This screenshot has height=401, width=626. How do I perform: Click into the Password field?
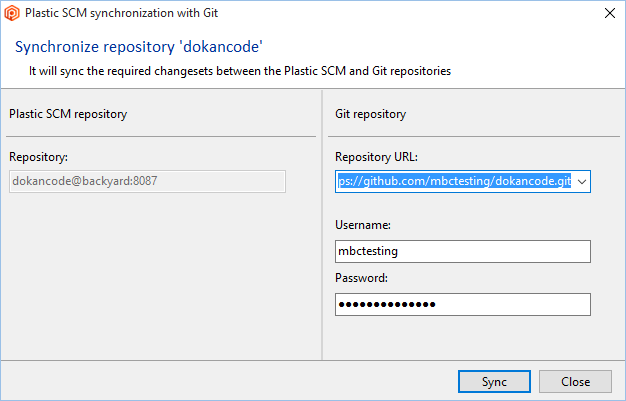click(x=463, y=304)
